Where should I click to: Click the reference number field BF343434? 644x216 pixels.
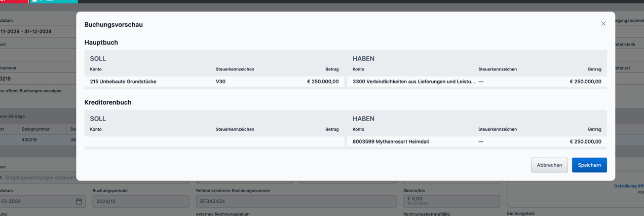(x=295, y=201)
